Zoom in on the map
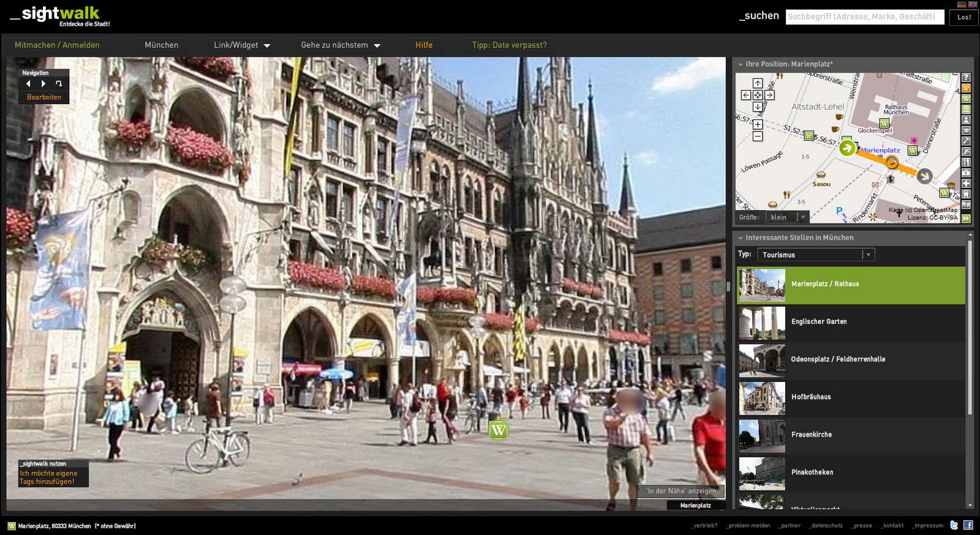The height and width of the screenshot is (535, 980). point(758,124)
